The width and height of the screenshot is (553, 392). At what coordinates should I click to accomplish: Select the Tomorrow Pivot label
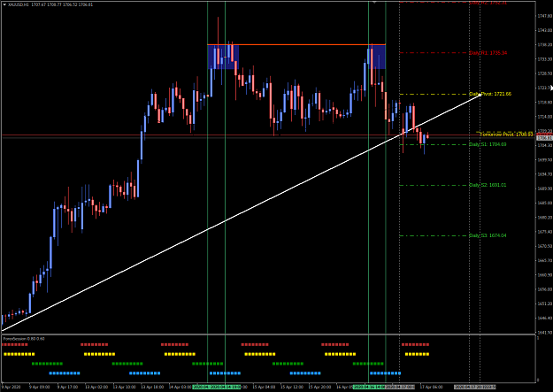pyautogui.click(x=506, y=135)
